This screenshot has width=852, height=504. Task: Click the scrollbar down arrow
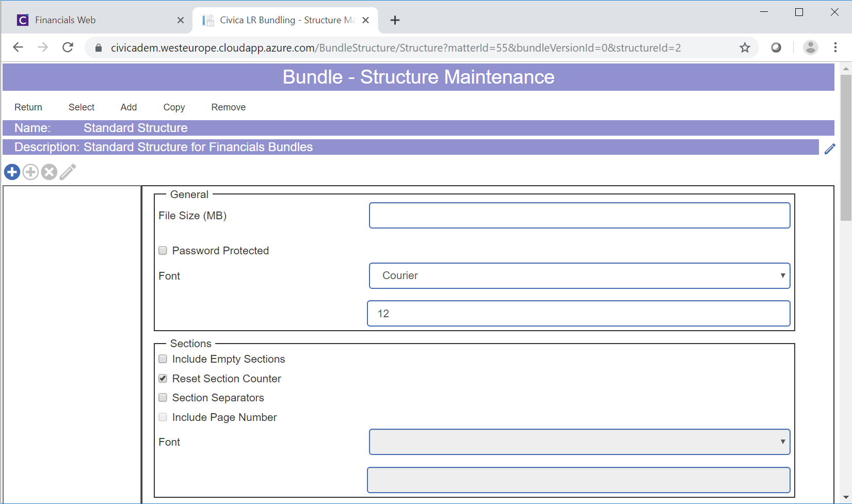coord(846,497)
